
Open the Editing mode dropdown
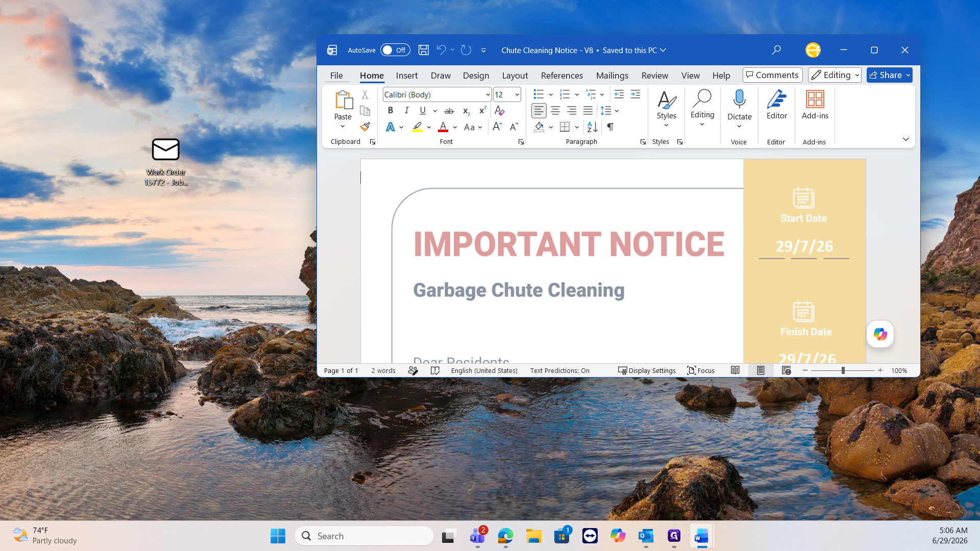pyautogui.click(x=835, y=75)
